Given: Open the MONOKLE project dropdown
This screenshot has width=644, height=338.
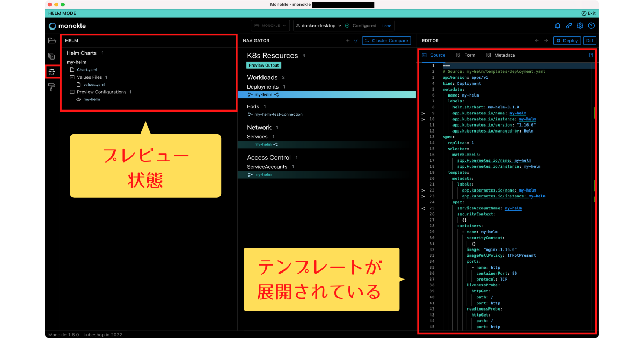Looking at the screenshot, I should point(270,25).
